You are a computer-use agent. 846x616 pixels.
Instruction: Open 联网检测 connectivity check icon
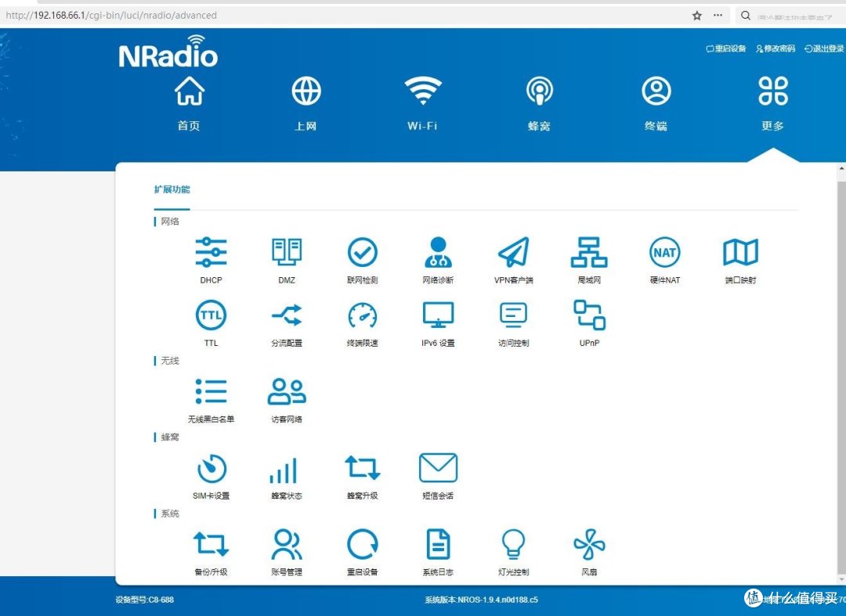click(x=362, y=252)
